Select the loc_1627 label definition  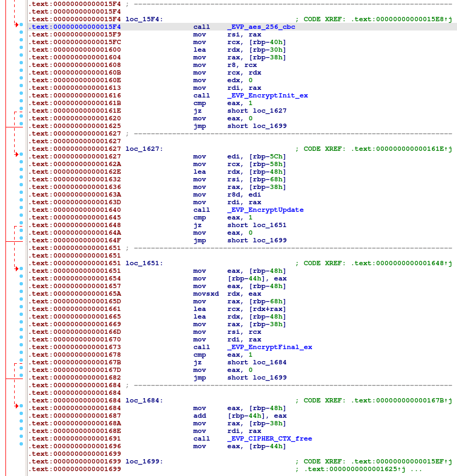click(x=143, y=149)
